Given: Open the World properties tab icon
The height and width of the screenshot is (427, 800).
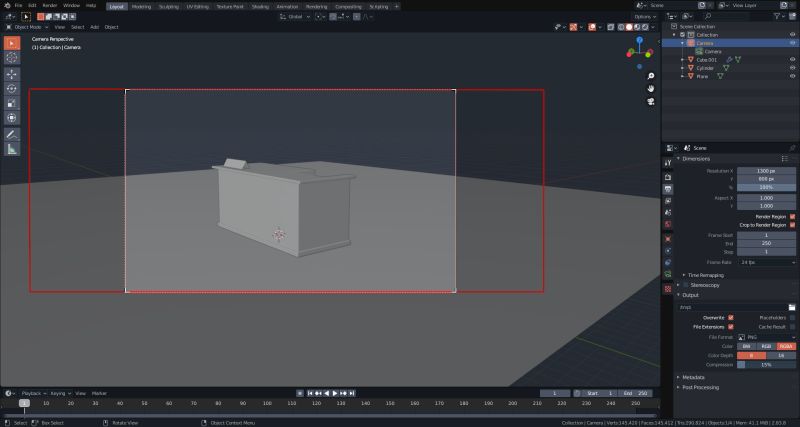Looking at the screenshot, I should point(668,224).
